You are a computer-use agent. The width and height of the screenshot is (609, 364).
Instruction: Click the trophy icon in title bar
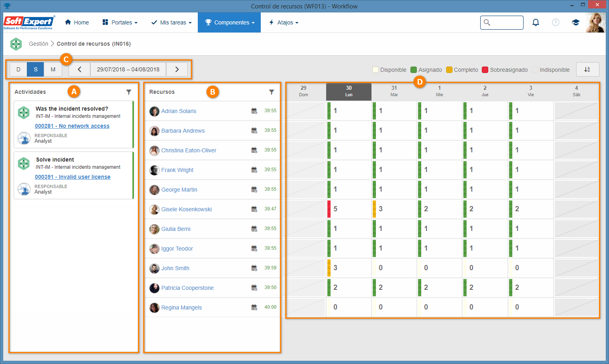click(7, 6)
